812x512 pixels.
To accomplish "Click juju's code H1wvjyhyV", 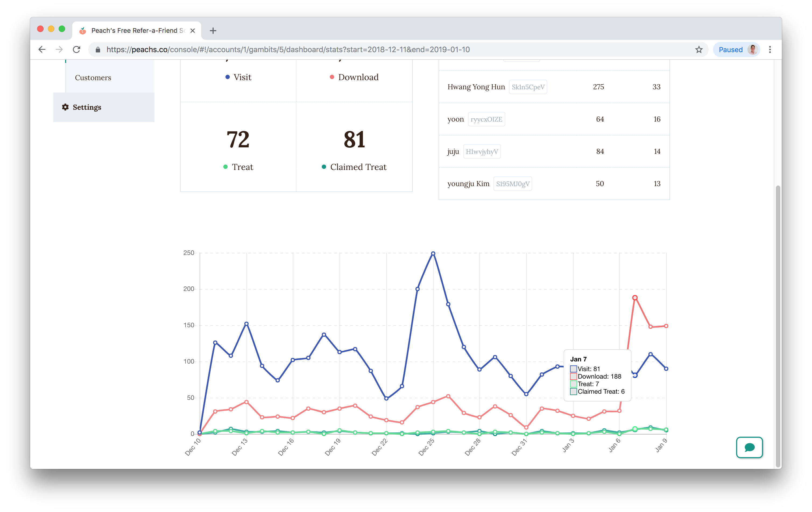I will click(x=482, y=152).
